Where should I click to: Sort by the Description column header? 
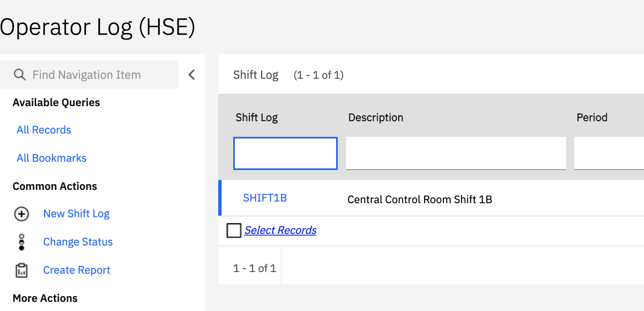click(x=376, y=117)
